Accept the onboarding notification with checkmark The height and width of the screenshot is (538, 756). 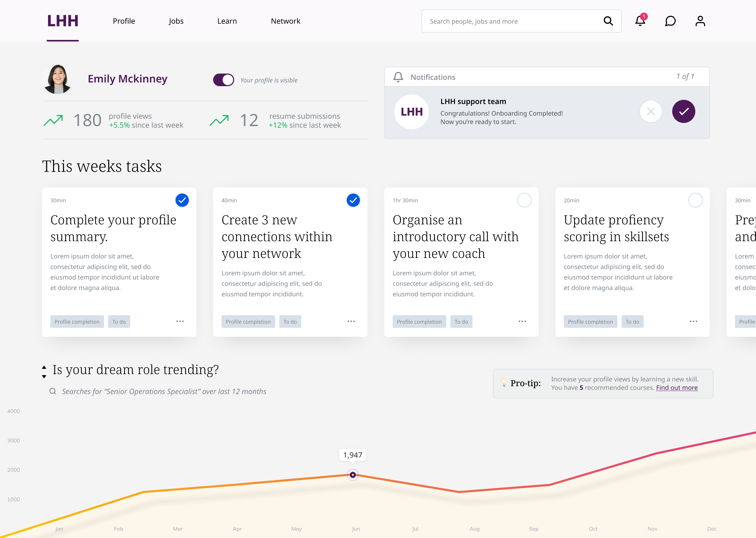(x=684, y=111)
